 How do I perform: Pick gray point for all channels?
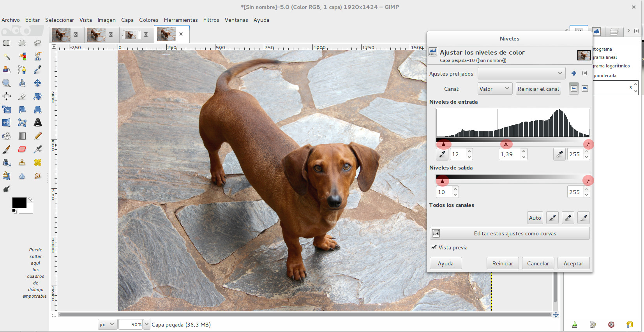coord(568,218)
